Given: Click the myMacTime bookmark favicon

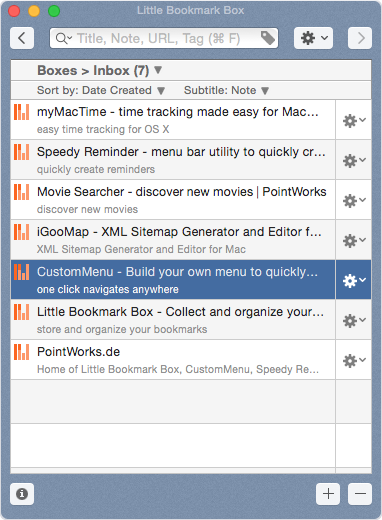Looking at the screenshot, I should [x=22, y=112].
